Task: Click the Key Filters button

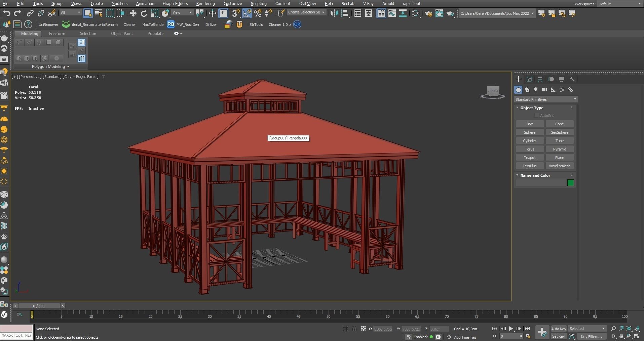Action: click(x=592, y=336)
